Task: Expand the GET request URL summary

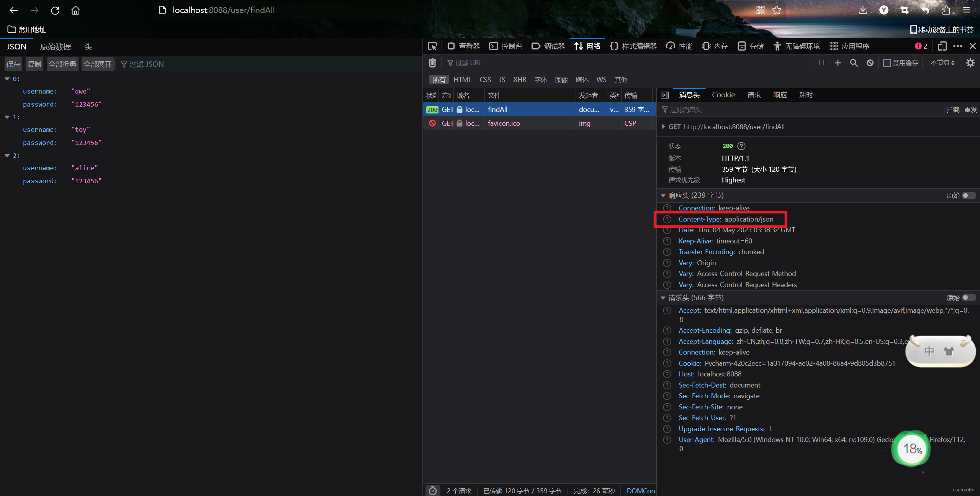Action: point(663,127)
